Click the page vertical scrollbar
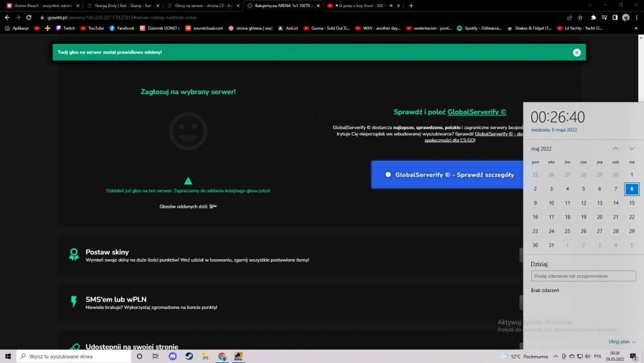Screen dimensions: 644x363 (x=641, y=70)
